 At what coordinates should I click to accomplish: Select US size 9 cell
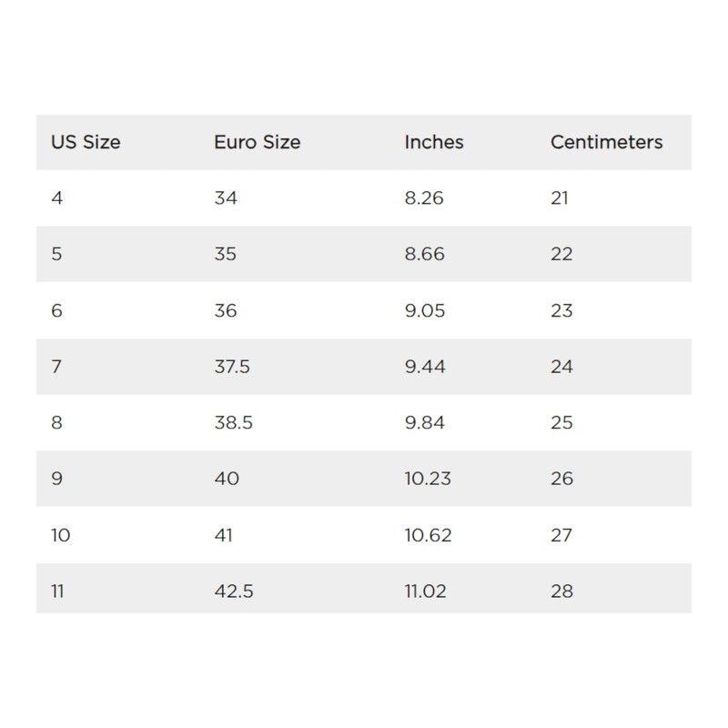(x=57, y=479)
